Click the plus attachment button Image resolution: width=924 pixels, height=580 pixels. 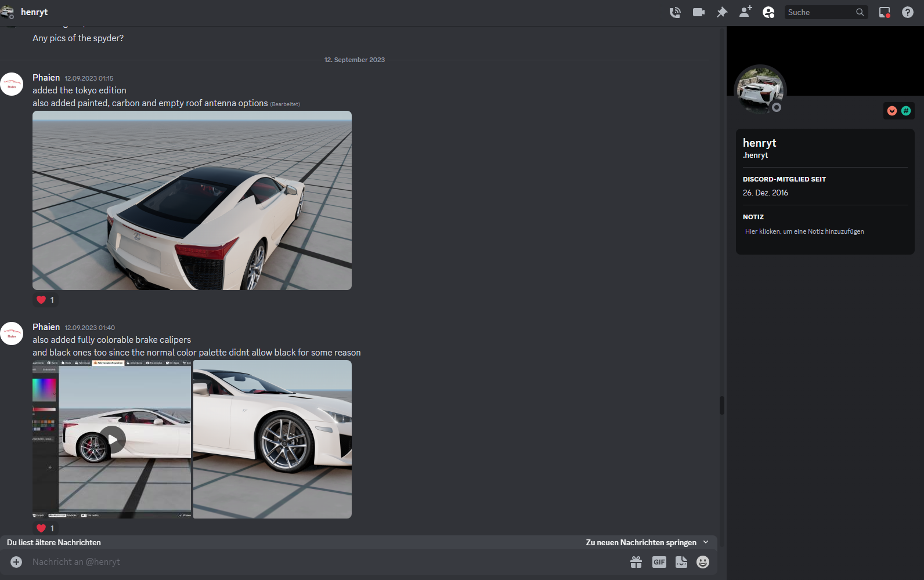[x=16, y=562]
